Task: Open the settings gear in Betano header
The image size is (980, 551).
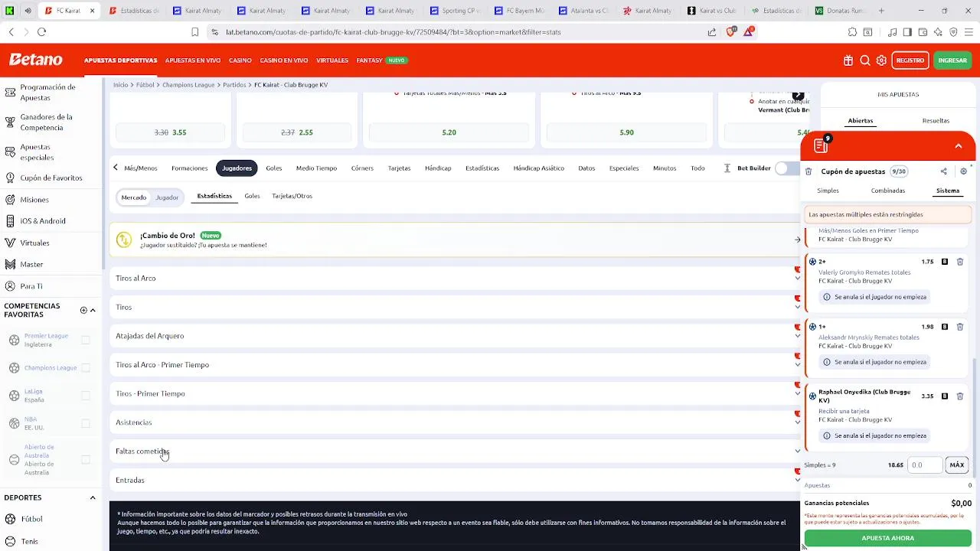Action: coord(881,60)
